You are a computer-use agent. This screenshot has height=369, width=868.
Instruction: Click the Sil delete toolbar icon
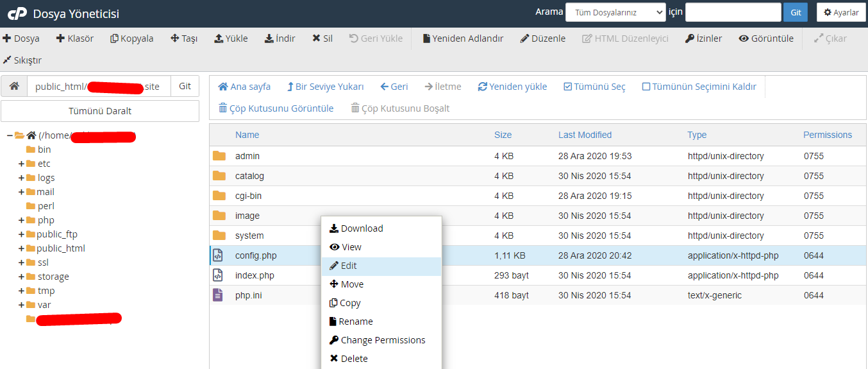point(316,39)
